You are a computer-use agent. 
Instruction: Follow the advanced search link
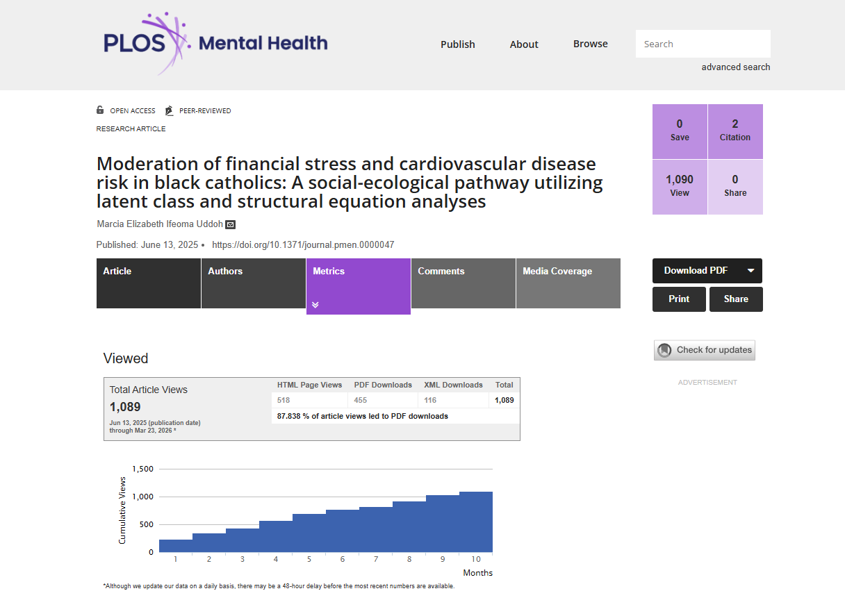735,67
